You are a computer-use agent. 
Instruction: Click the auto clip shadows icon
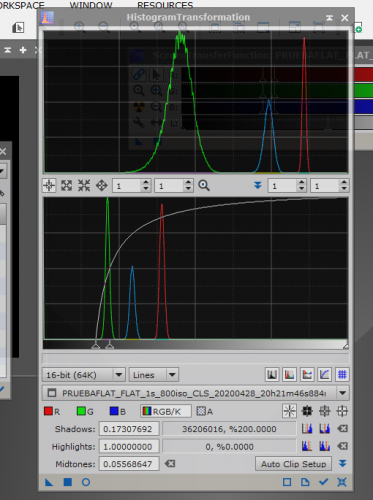[x=307, y=429]
